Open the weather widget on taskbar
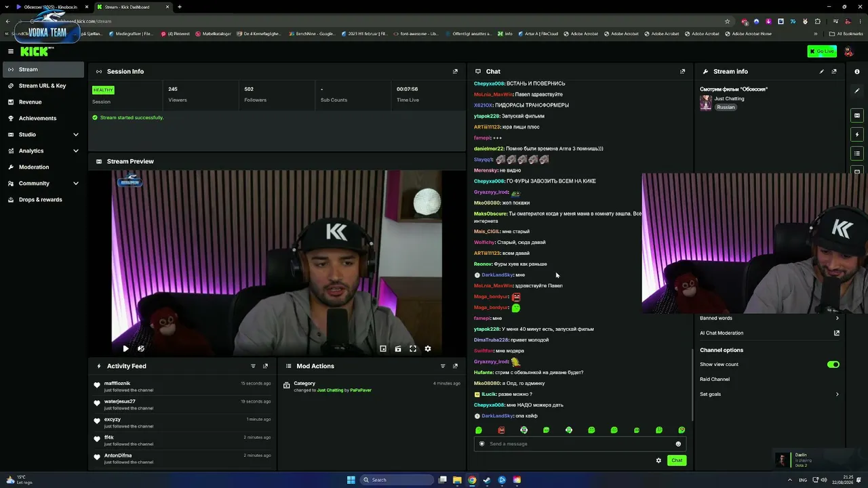This screenshot has width=868, height=488. pos(19,480)
